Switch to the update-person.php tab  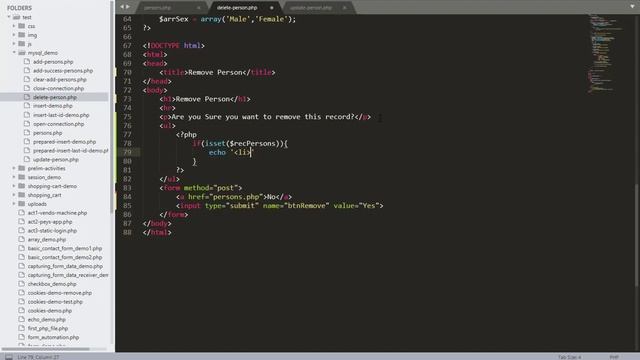click(311, 8)
